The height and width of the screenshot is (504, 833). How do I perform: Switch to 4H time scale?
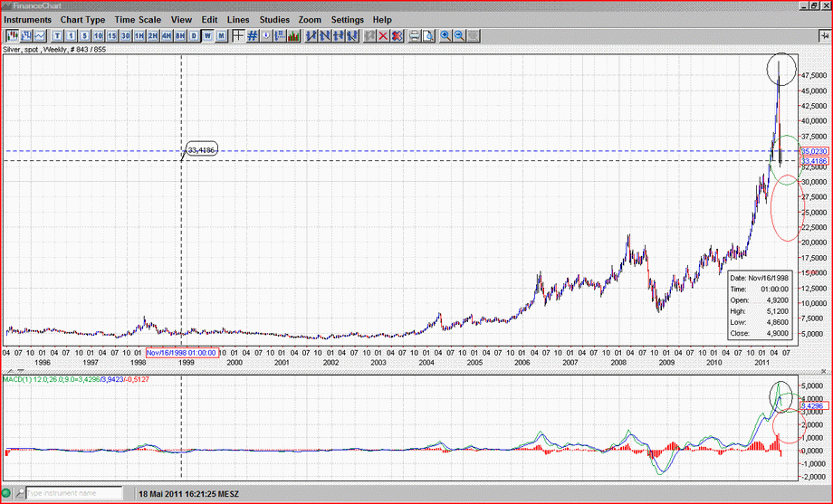167,35
